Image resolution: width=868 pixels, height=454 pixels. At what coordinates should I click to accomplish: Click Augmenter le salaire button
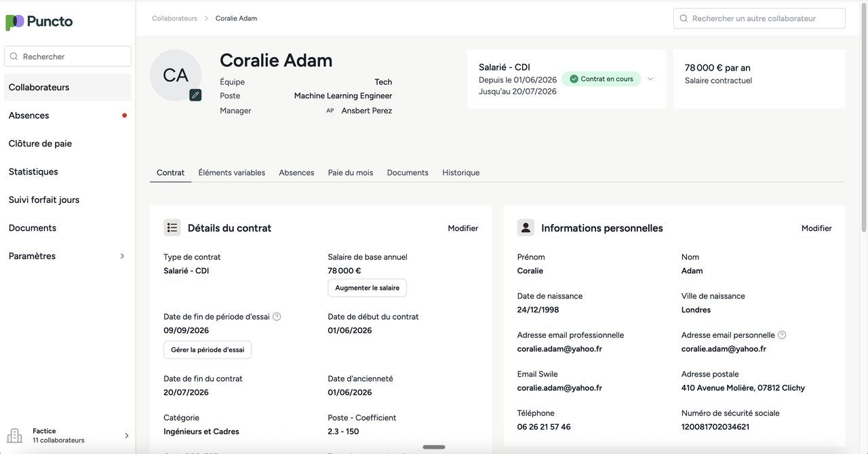pos(367,288)
